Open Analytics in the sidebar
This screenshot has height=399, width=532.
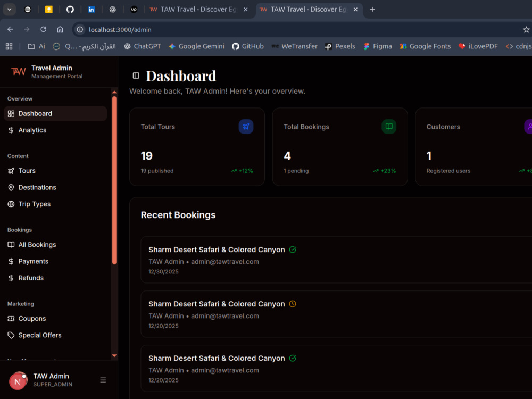click(55, 130)
